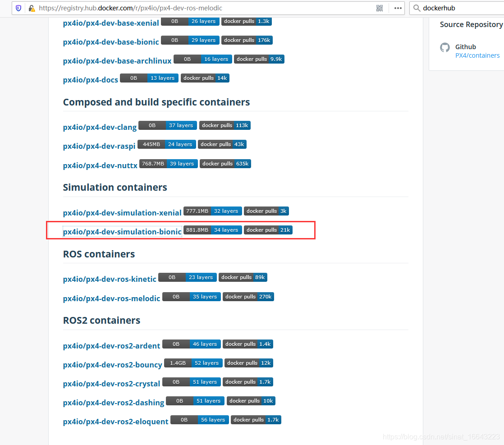Viewport: 504px width, 445px height.
Task: Click the GitHub octocat icon under Source Repository
Action: [x=445, y=47]
